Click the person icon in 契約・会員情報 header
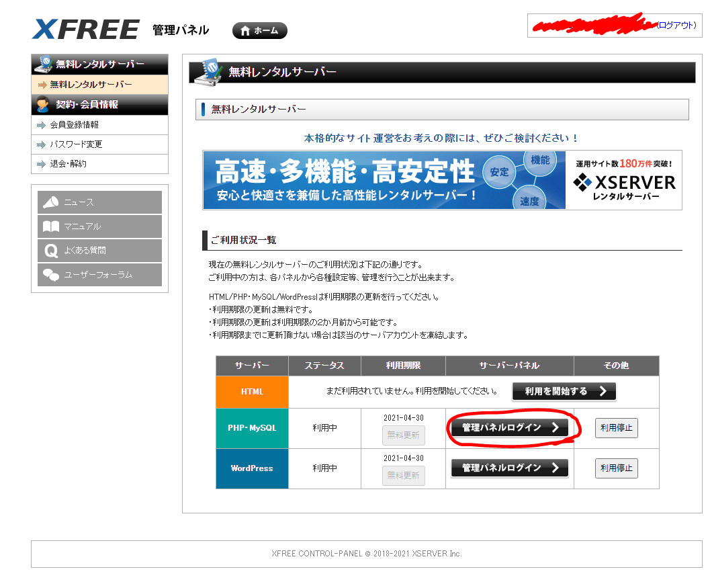710x588 pixels. click(43, 105)
